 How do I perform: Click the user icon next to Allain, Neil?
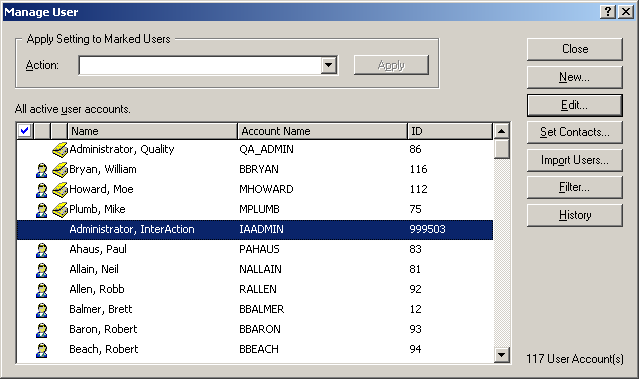tap(42, 270)
